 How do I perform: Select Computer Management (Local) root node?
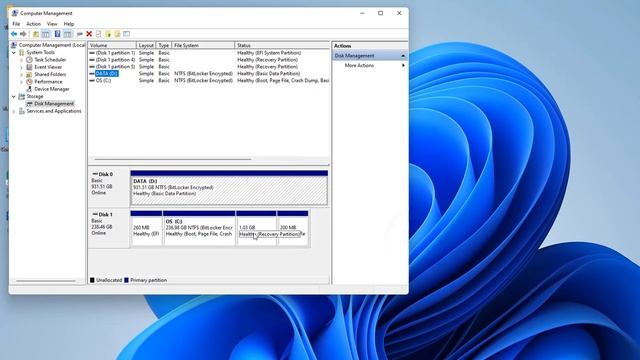coord(51,45)
